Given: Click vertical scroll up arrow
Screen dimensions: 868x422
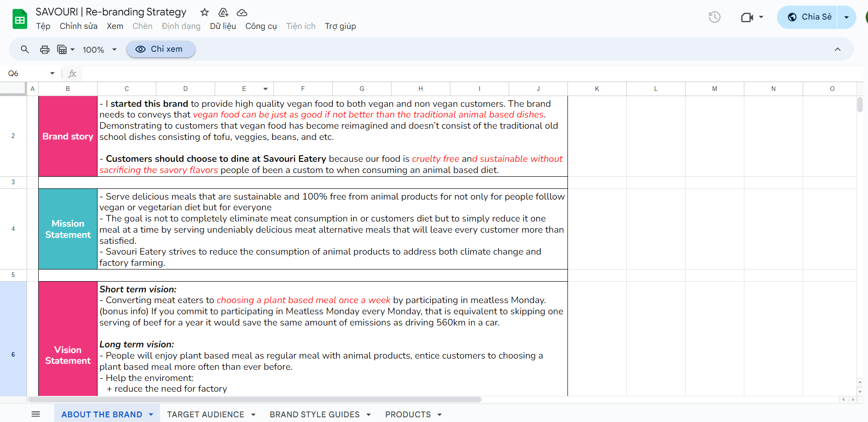Looking at the screenshot, I should coord(860,382).
